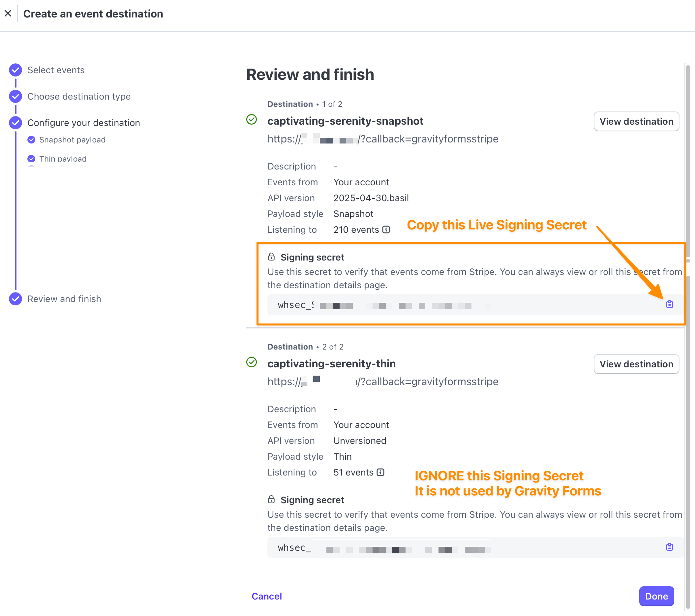The width and height of the screenshot is (695, 616).
Task: Go to the Select events step
Action: pos(56,70)
